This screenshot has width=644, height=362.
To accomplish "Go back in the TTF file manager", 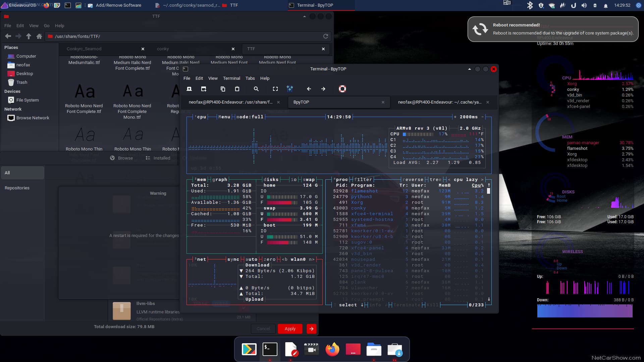I will (x=8, y=36).
